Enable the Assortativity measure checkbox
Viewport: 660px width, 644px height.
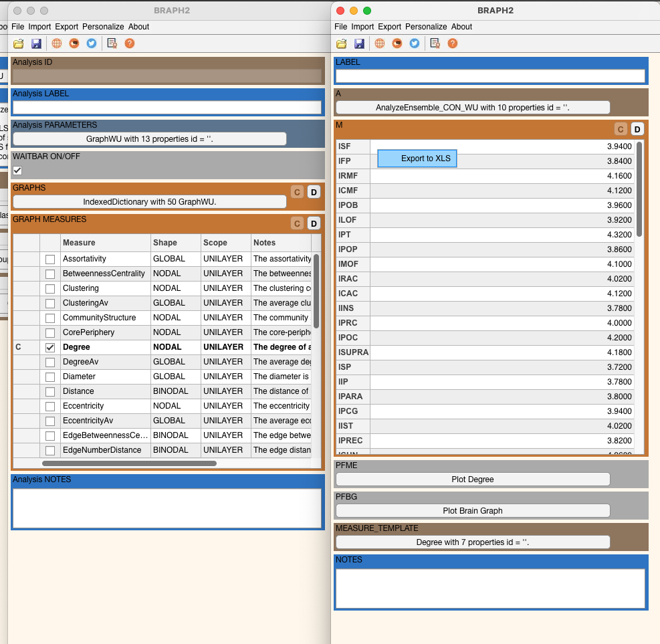pos(50,259)
